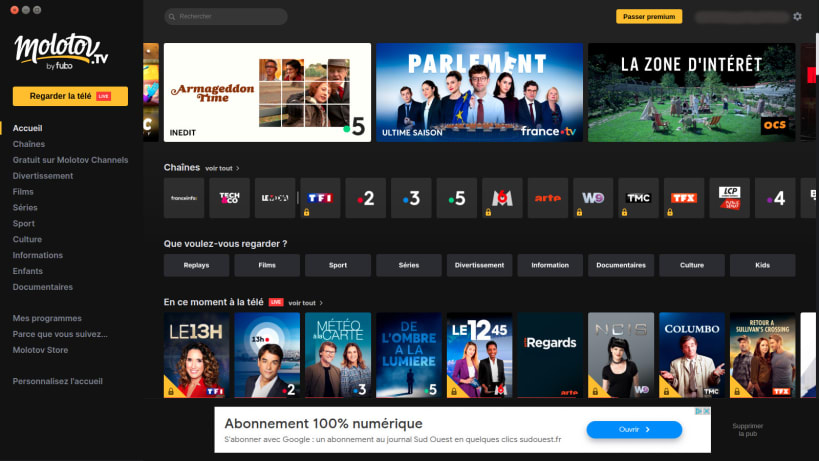
Task: Open Le 12.45 live thumbnail
Action: (479, 355)
